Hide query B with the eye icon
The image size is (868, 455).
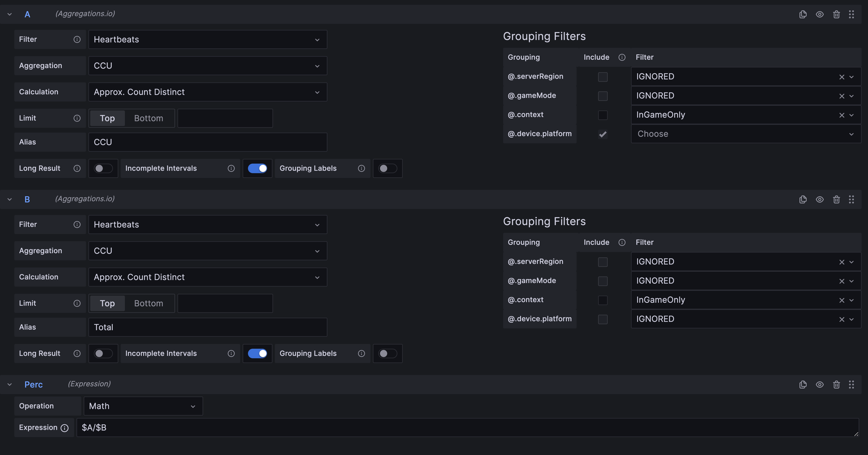pyautogui.click(x=819, y=199)
